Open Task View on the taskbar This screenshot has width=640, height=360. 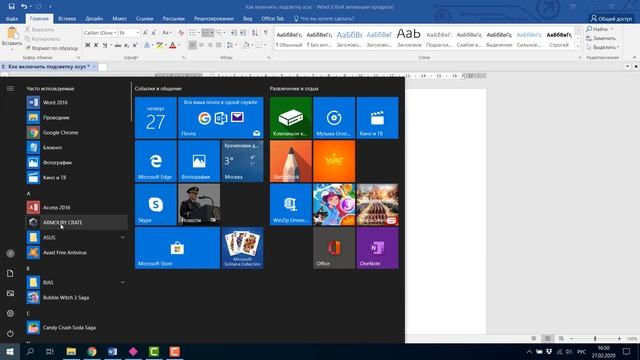(x=50, y=351)
